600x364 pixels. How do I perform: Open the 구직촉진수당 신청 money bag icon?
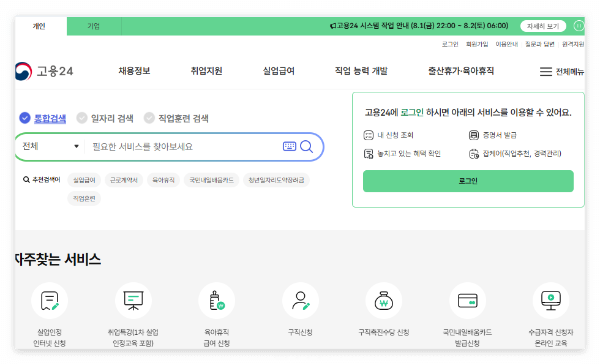[384, 301]
